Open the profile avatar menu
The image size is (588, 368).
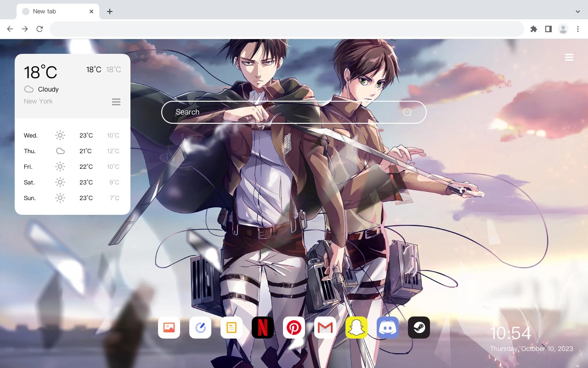(563, 29)
